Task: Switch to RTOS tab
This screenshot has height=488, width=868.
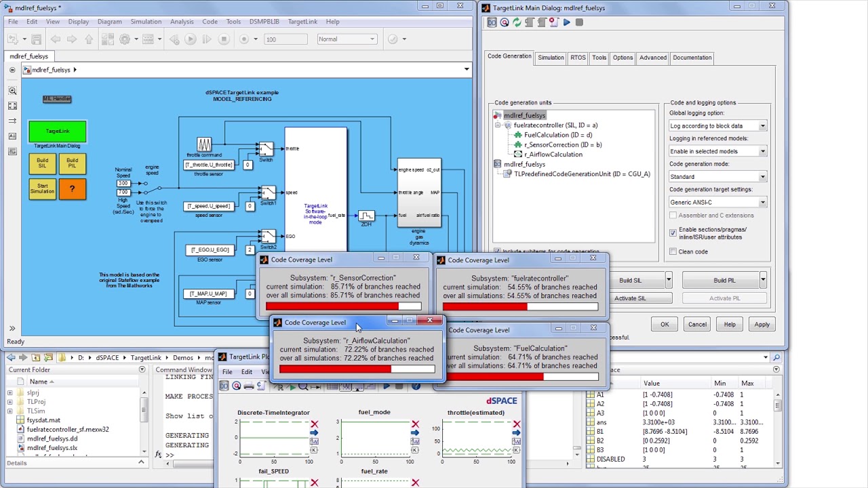Action: (578, 58)
